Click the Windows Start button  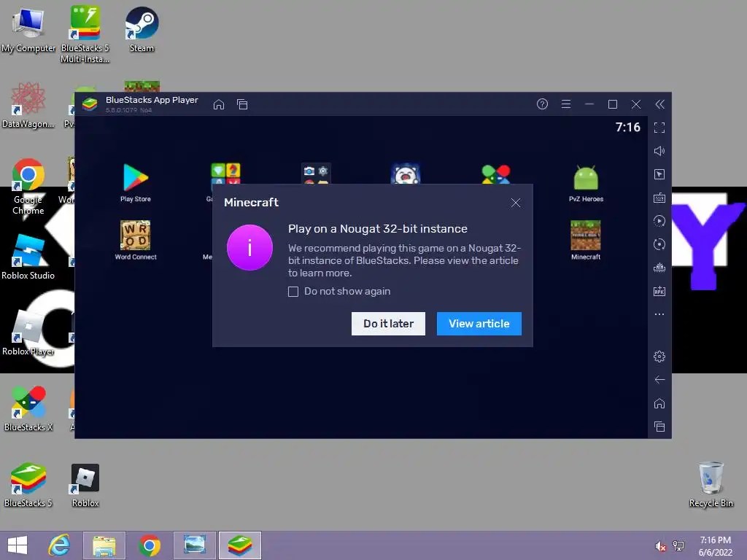tap(18, 545)
